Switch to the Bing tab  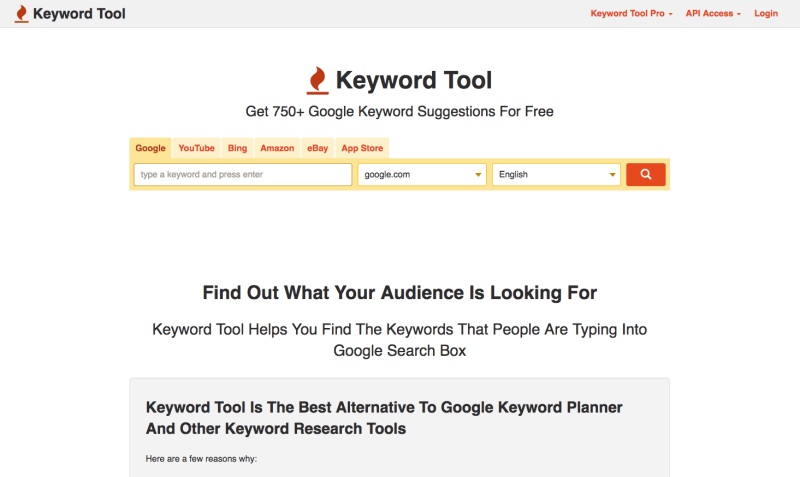pos(237,148)
